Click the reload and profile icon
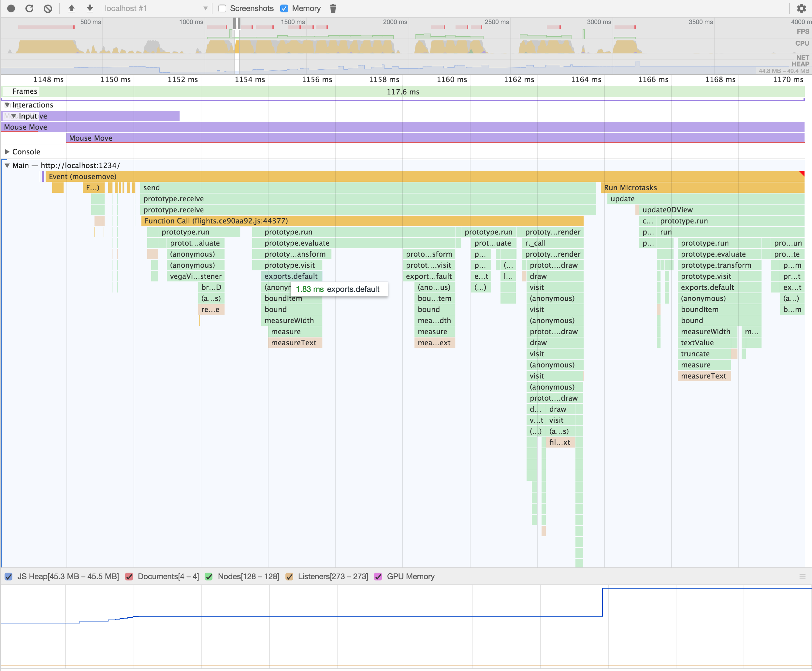Viewport: 812px width, 671px height. pos(29,8)
